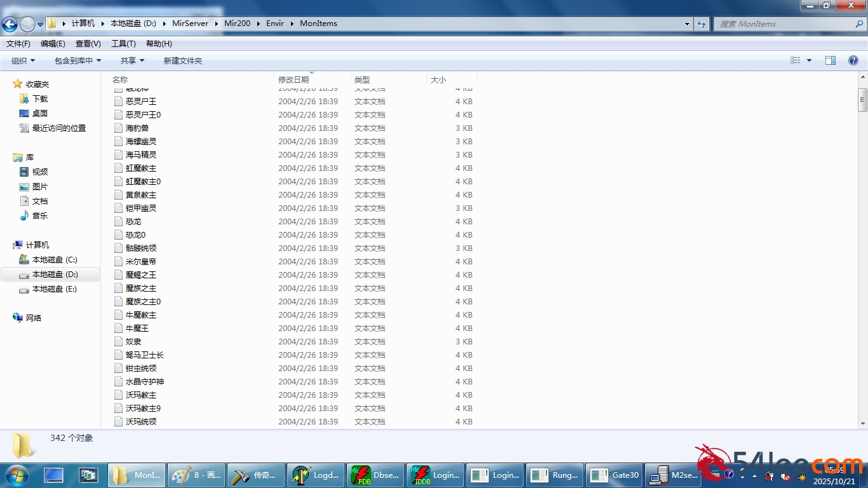Expand the 包含到库中 dropdown

click(x=78, y=60)
